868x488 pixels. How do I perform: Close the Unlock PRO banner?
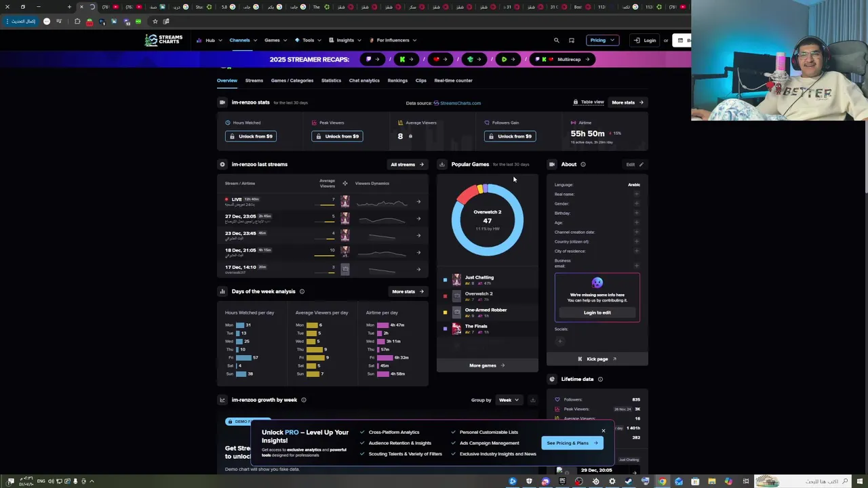[x=603, y=430]
